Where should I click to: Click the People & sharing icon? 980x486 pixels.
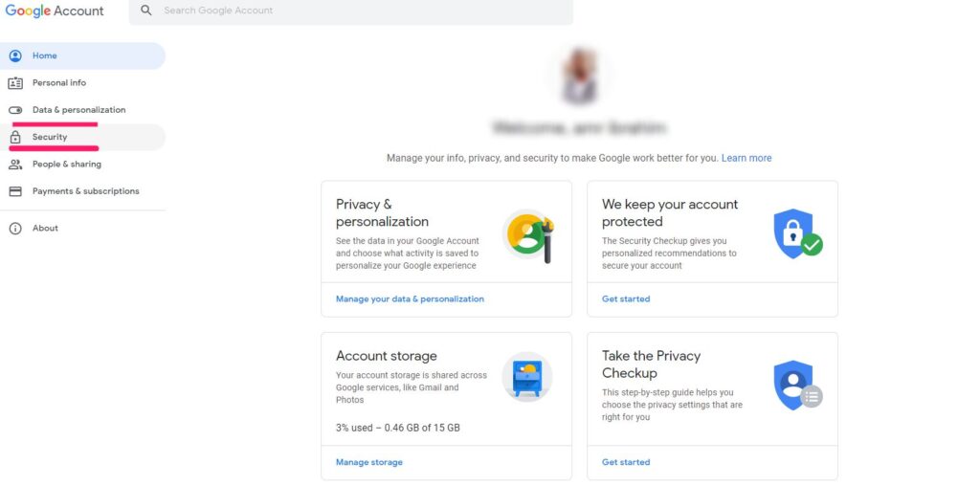point(14,164)
